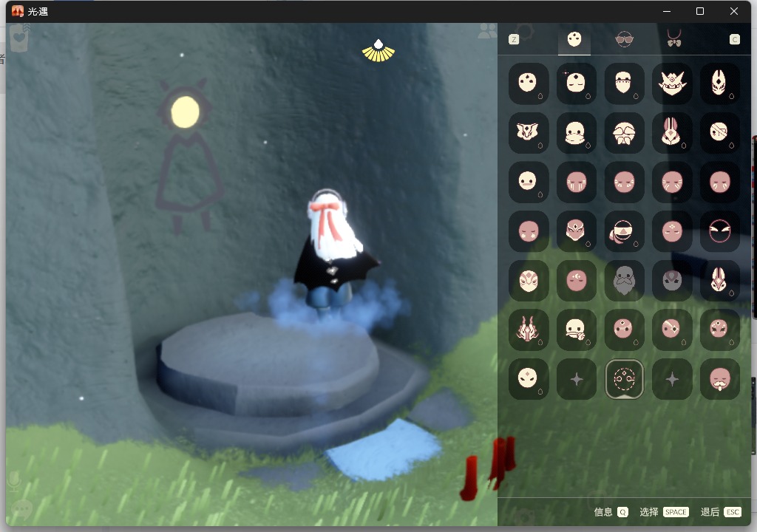
Task: Pick the rabbit mask beside eye-patch mask
Action: click(672, 133)
